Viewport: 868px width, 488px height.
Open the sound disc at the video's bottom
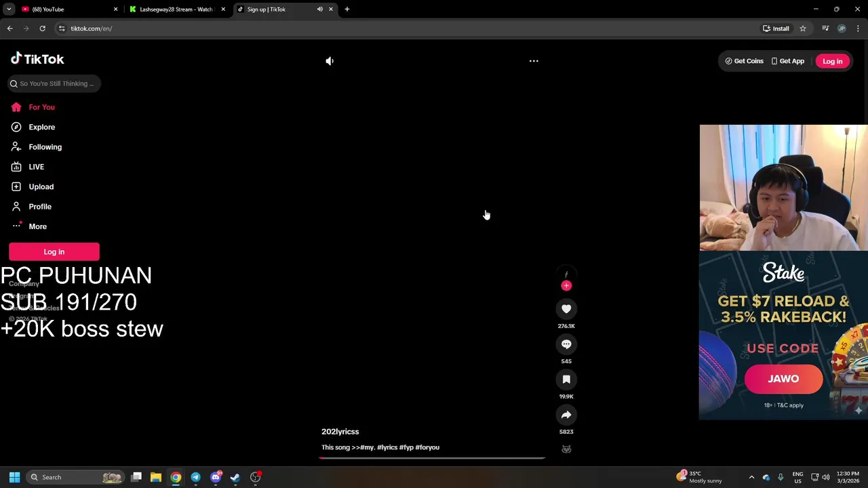click(566, 449)
